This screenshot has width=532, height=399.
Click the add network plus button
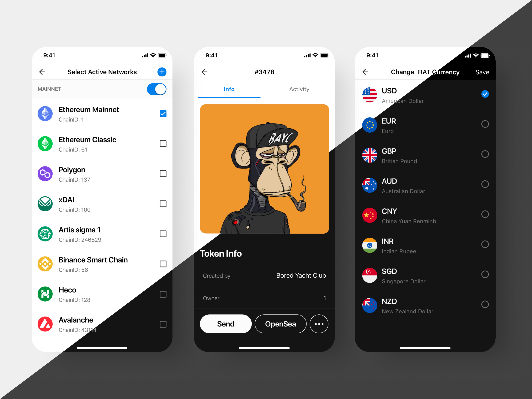162,72
